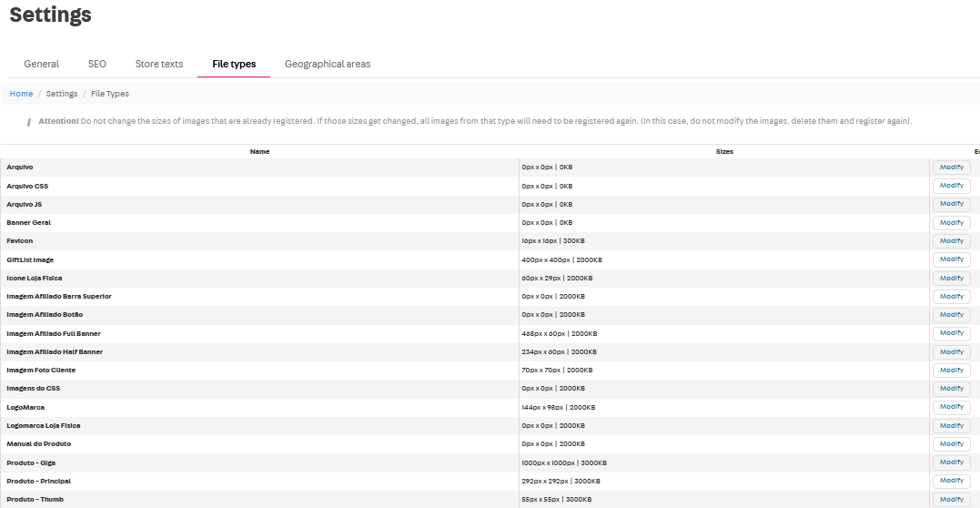The height and width of the screenshot is (508, 980).
Task: Modify the Arquivo CSS file type
Action: 951,186
